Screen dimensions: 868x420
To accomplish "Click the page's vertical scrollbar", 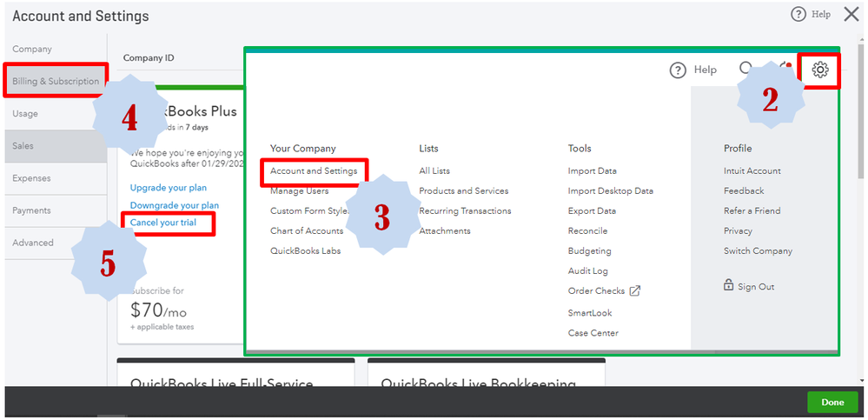I will pyautogui.click(x=862, y=110).
